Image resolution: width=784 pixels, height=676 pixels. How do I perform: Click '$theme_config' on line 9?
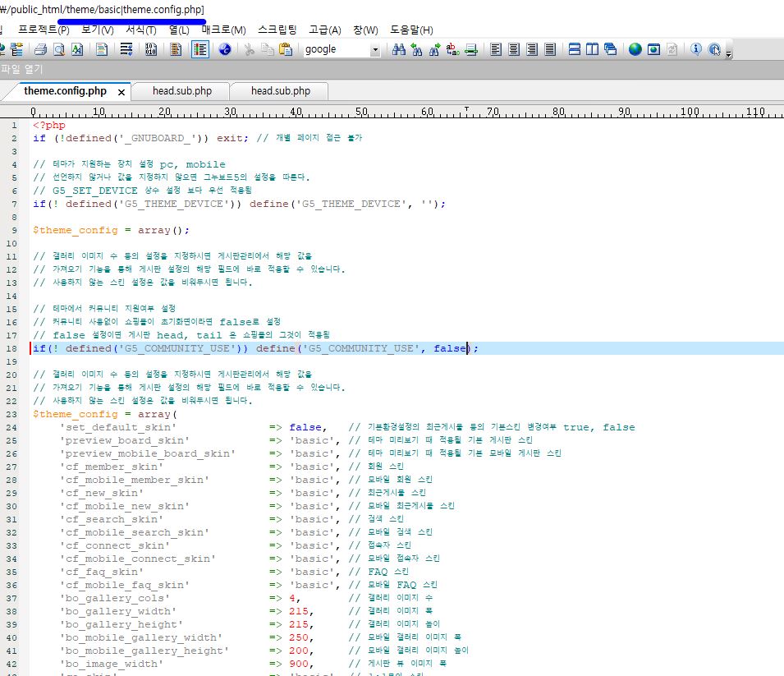click(76, 230)
